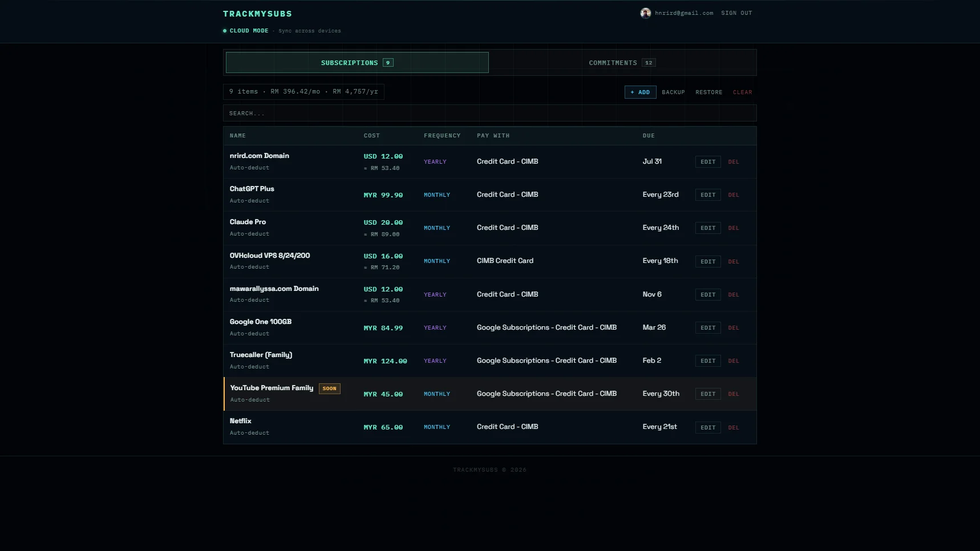
Task: Open the Backup option
Action: point(673,92)
